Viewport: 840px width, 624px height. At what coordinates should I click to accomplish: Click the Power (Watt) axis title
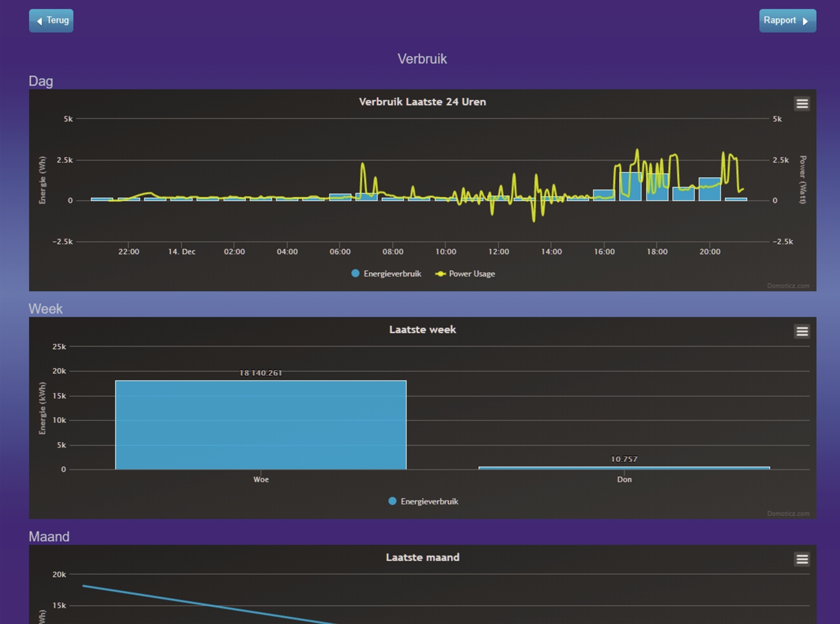803,180
